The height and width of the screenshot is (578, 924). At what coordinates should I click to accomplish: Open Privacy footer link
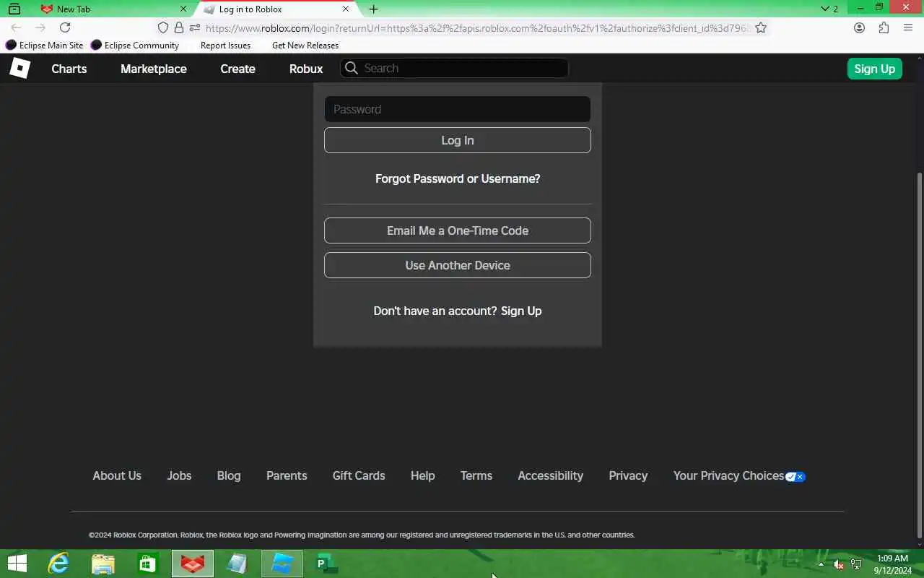(628, 475)
